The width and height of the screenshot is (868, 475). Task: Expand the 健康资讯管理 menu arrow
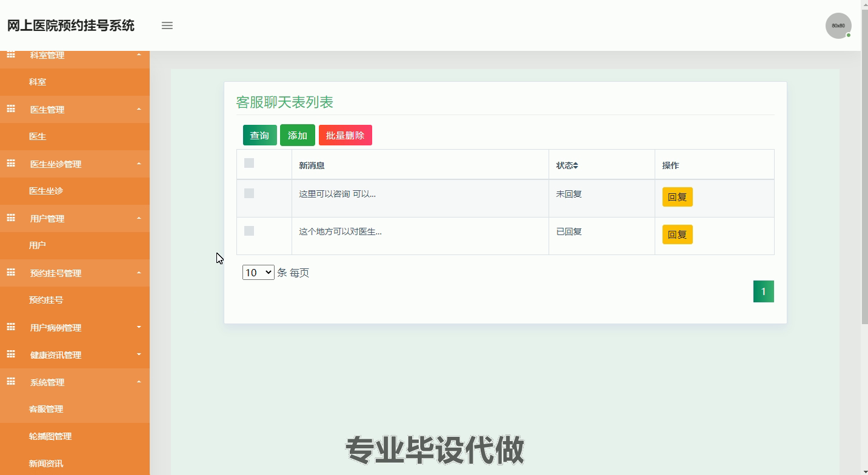tap(139, 354)
